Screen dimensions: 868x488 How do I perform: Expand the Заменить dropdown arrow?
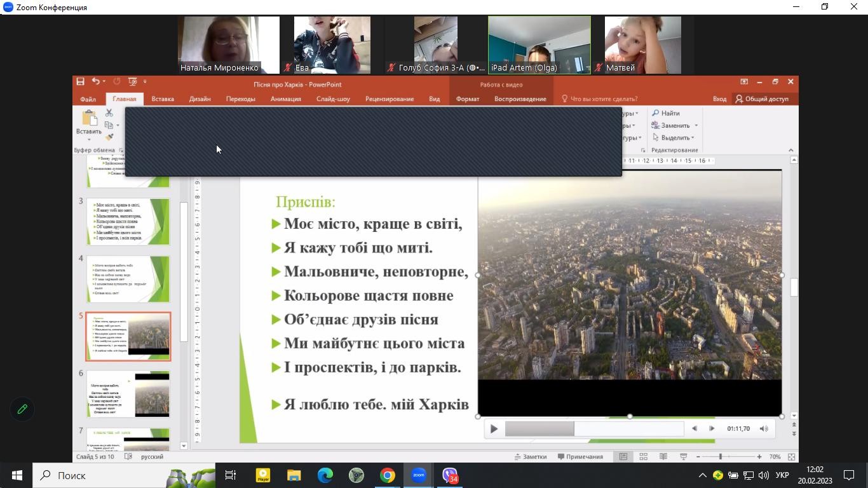point(696,125)
